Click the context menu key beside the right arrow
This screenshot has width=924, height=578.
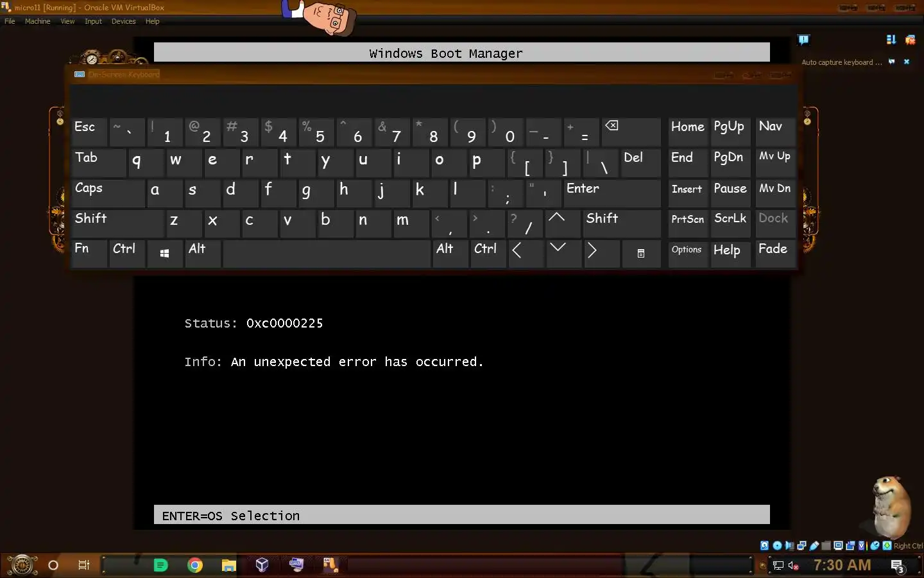[x=640, y=253]
